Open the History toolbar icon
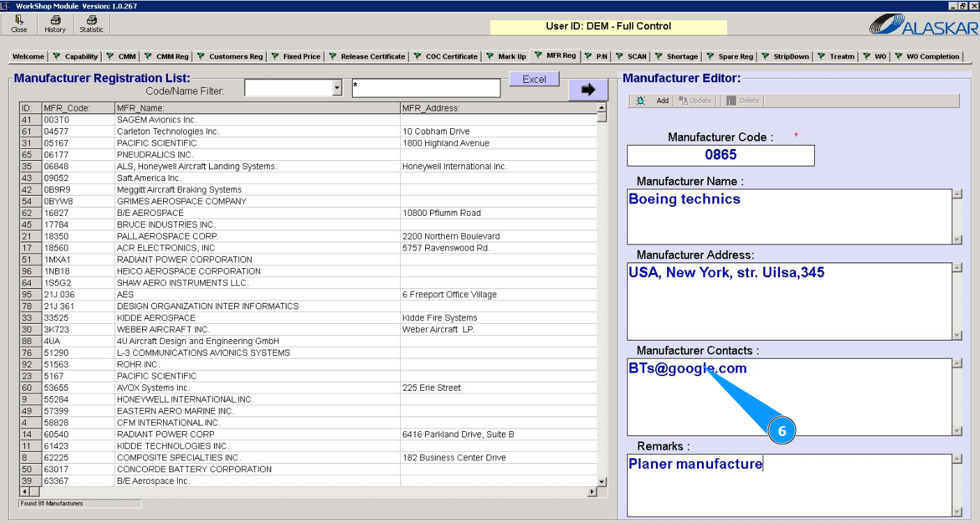Screen dimensions: 980x523 pos(55,24)
